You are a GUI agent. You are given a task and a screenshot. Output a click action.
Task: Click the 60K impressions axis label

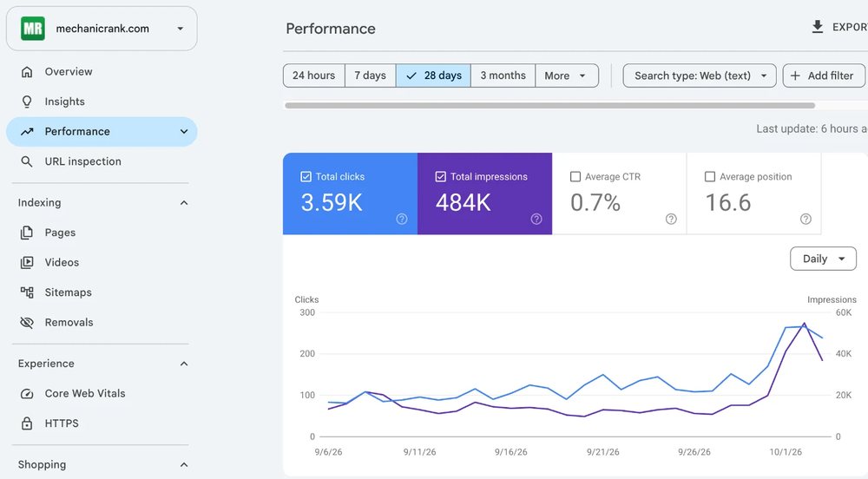pos(844,312)
